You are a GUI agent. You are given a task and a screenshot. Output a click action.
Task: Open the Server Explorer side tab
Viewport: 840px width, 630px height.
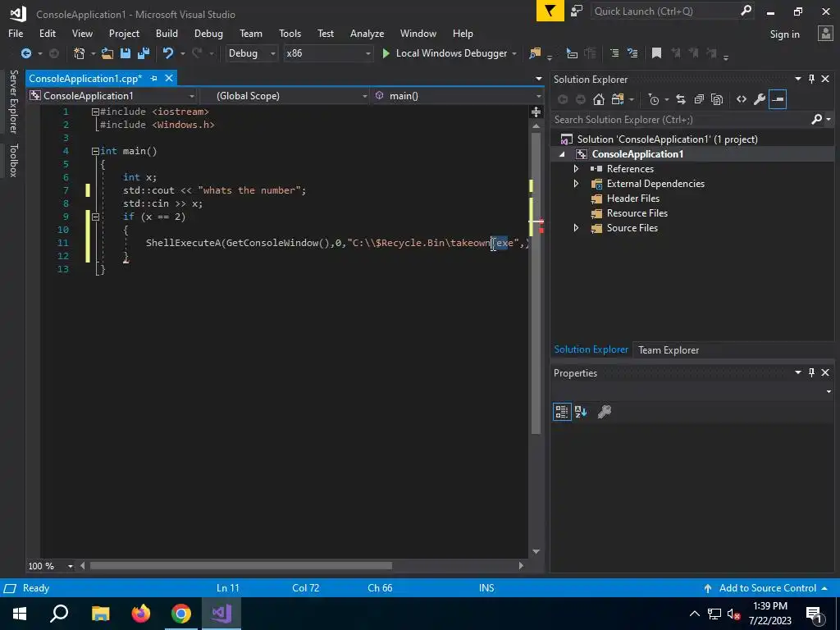14,101
